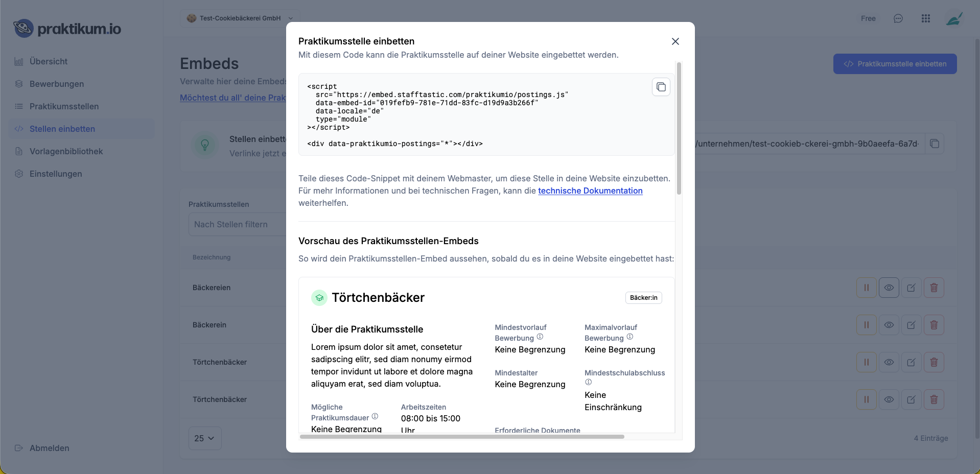Click the Praktikumsstelle einbetten button
Image resolution: width=980 pixels, height=474 pixels.
pos(895,64)
